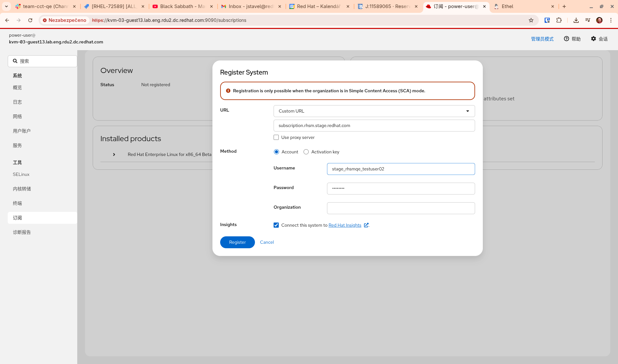Click the Red Hat Insights hyperlink
Image resolution: width=618 pixels, height=364 pixels.
tap(345, 225)
